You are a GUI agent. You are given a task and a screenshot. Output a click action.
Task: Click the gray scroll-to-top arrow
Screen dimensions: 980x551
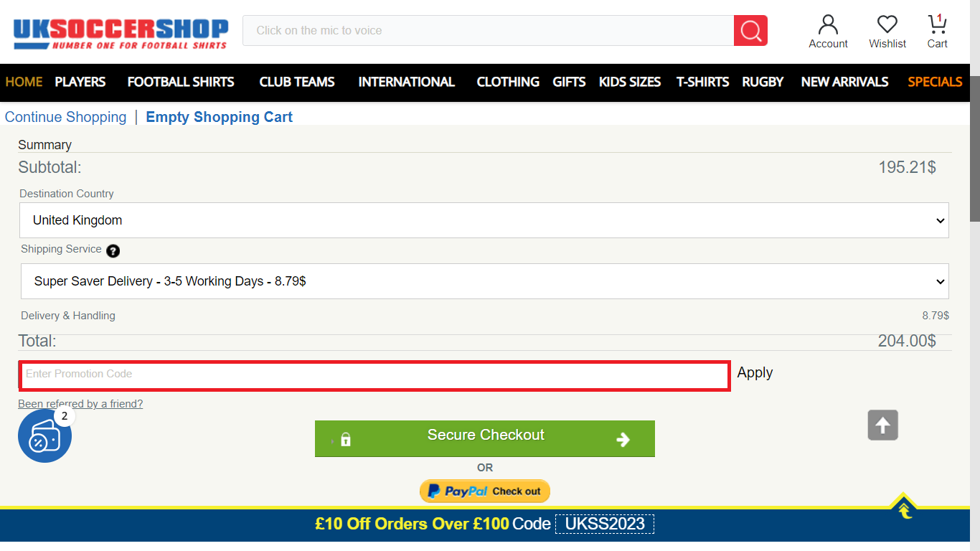[x=882, y=425]
